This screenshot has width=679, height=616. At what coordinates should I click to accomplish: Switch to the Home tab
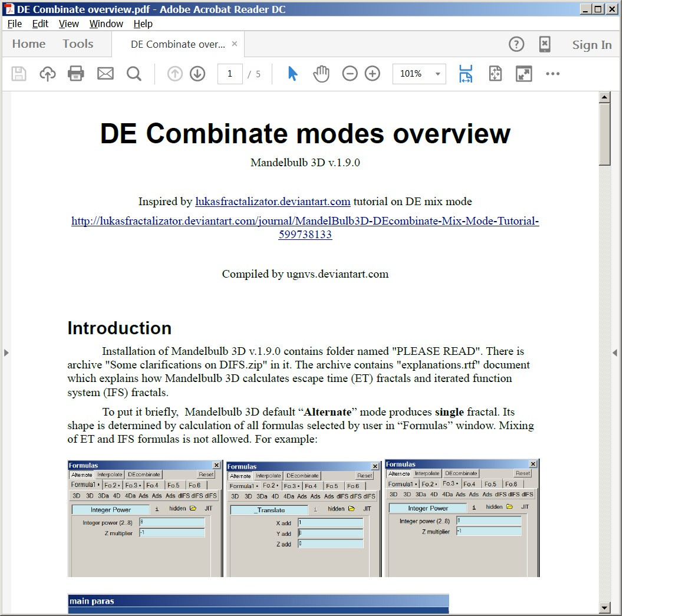[28, 44]
